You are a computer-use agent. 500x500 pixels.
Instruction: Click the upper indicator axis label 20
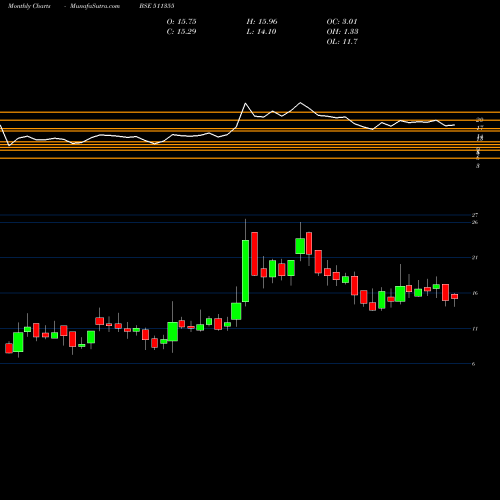tap(480, 120)
